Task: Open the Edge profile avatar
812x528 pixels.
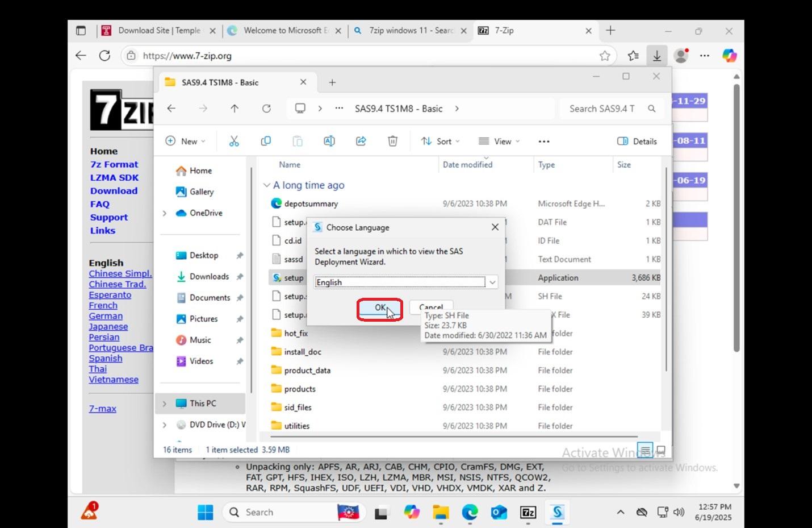Action: tap(681, 56)
